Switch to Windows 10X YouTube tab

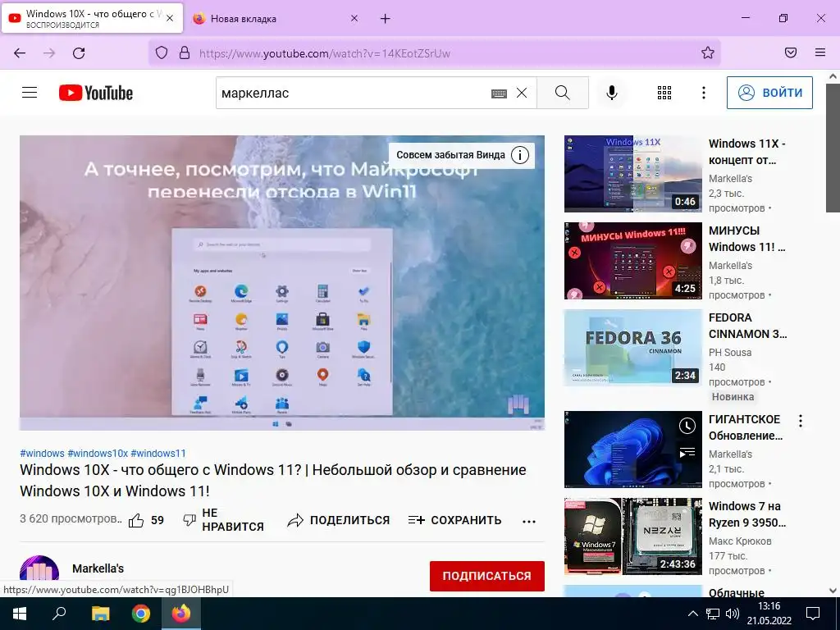(x=92, y=18)
